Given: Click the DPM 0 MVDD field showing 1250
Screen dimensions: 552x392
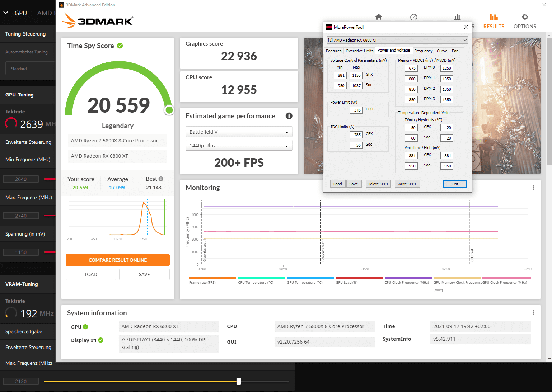Looking at the screenshot, I should (447, 68).
